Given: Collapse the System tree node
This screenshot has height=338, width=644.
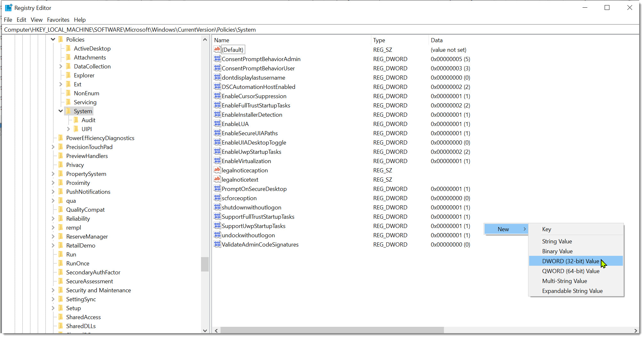Looking at the screenshot, I should 60,111.
